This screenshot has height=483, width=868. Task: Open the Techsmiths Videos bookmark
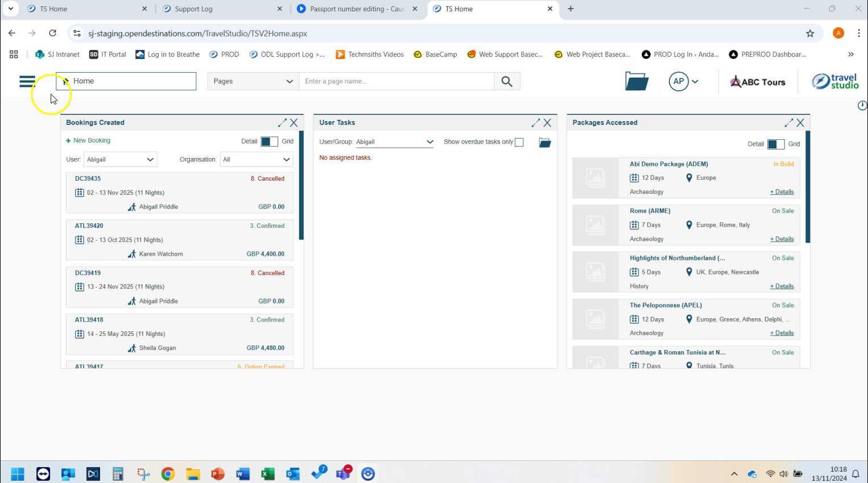(x=370, y=55)
